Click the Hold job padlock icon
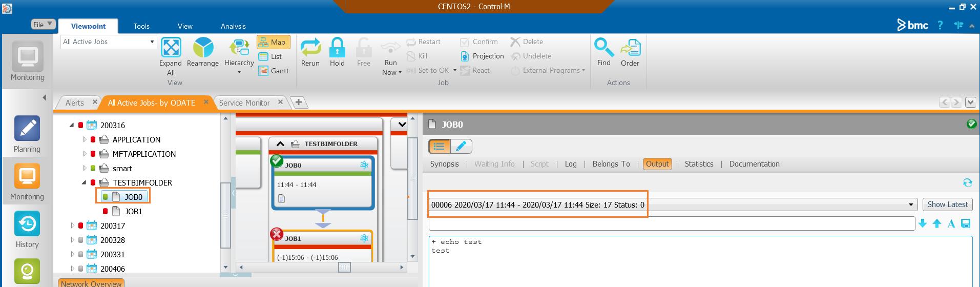 pyautogui.click(x=337, y=47)
